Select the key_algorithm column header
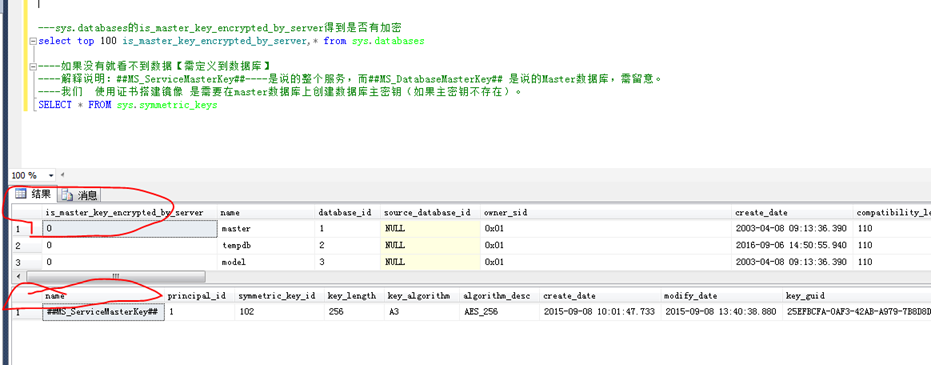The width and height of the screenshot is (931, 365). point(422,296)
